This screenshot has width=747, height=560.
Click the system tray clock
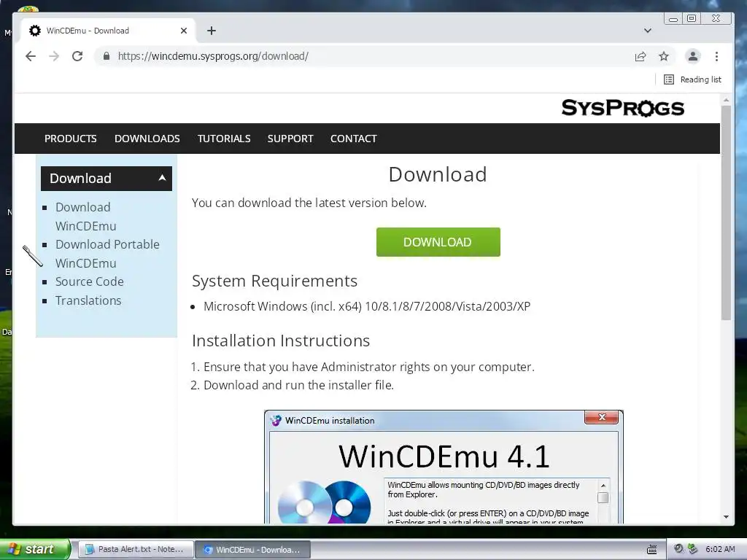(720, 549)
